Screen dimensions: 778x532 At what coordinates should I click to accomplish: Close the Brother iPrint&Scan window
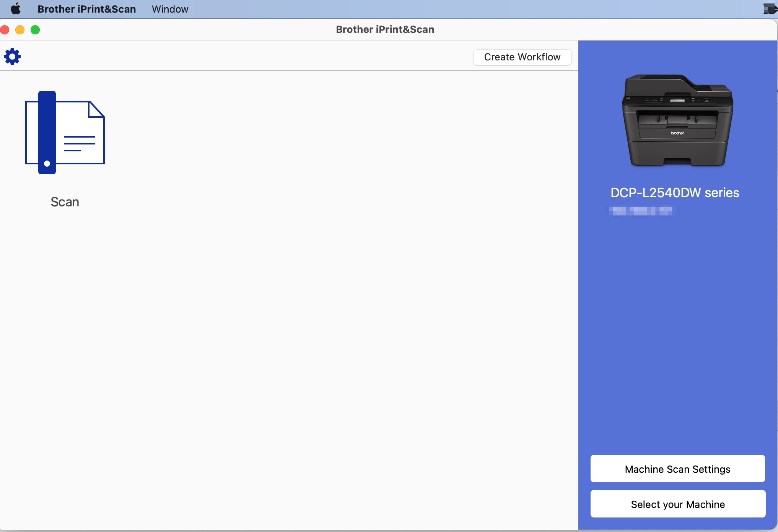[5, 29]
